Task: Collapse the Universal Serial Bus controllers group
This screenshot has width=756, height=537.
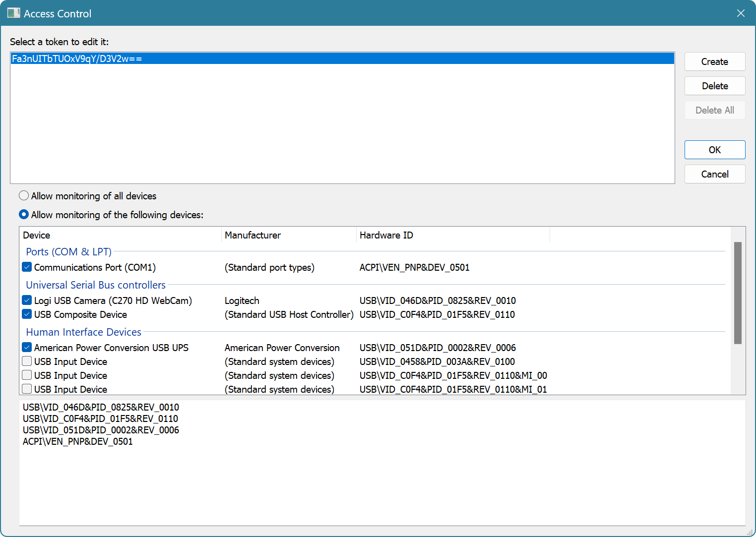Action: point(96,285)
